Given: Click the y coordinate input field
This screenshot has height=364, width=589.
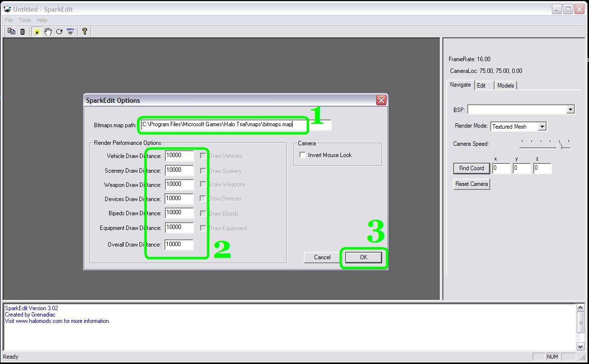Looking at the screenshot, I should point(521,168).
